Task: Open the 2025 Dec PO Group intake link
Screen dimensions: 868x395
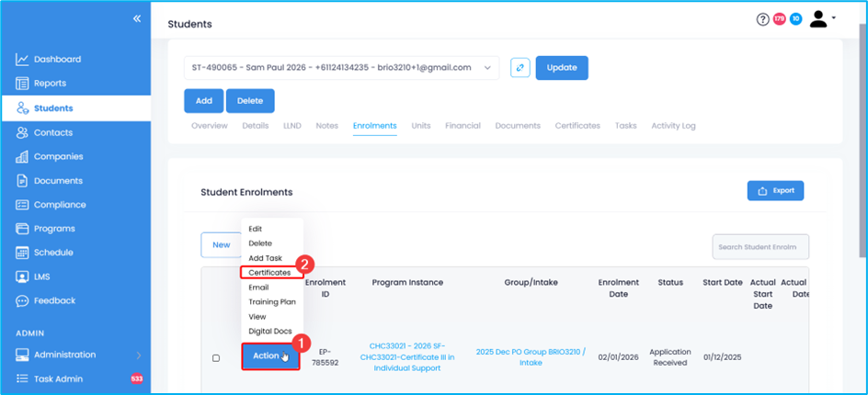Action: [531, 357]
